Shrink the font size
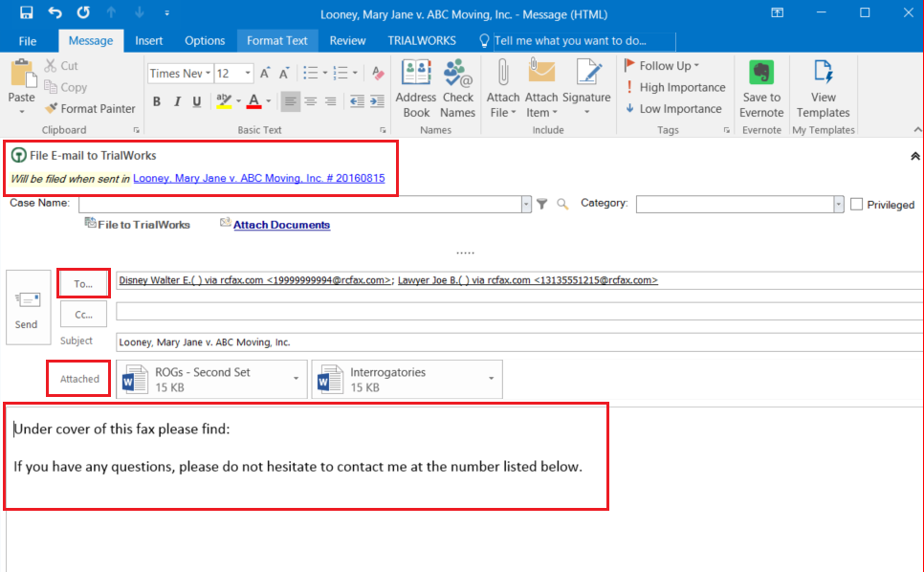 (284, 73)
